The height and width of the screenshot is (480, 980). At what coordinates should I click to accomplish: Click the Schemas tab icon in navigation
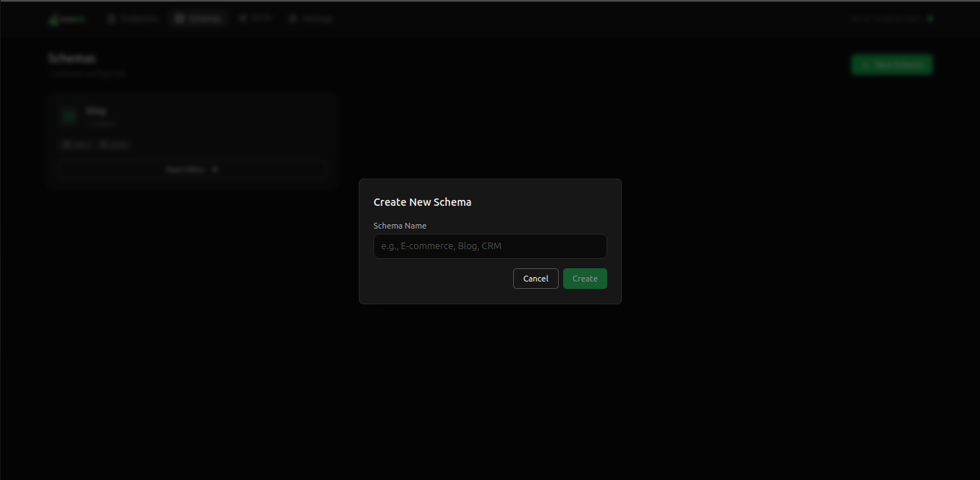pyautogui.click(x=179, y=18)
